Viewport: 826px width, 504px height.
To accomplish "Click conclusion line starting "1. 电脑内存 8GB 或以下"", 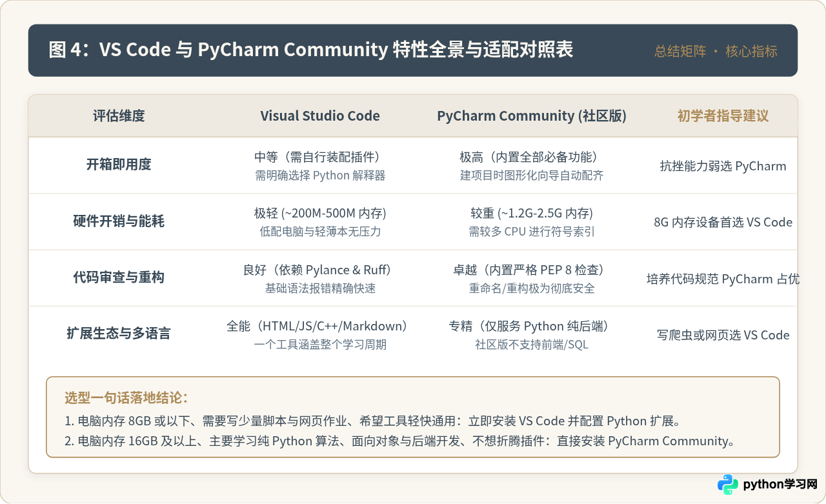I will [372, 421].
